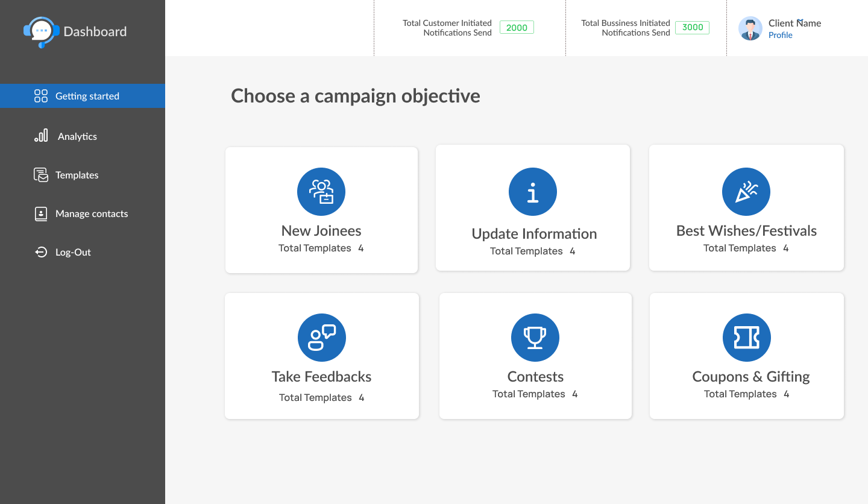
Task: Select the Business Initiated count 3000 badge
Action: 693,27
